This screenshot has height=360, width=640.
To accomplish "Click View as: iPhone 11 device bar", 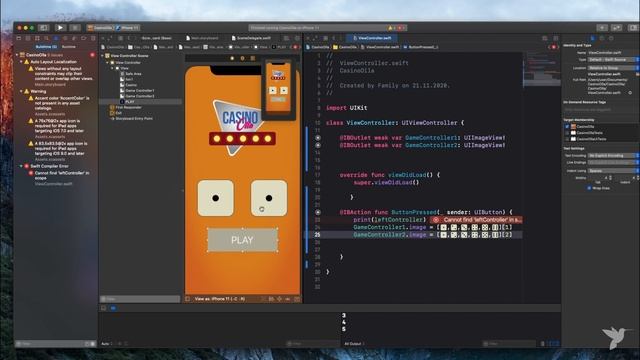I will (220, 299).
